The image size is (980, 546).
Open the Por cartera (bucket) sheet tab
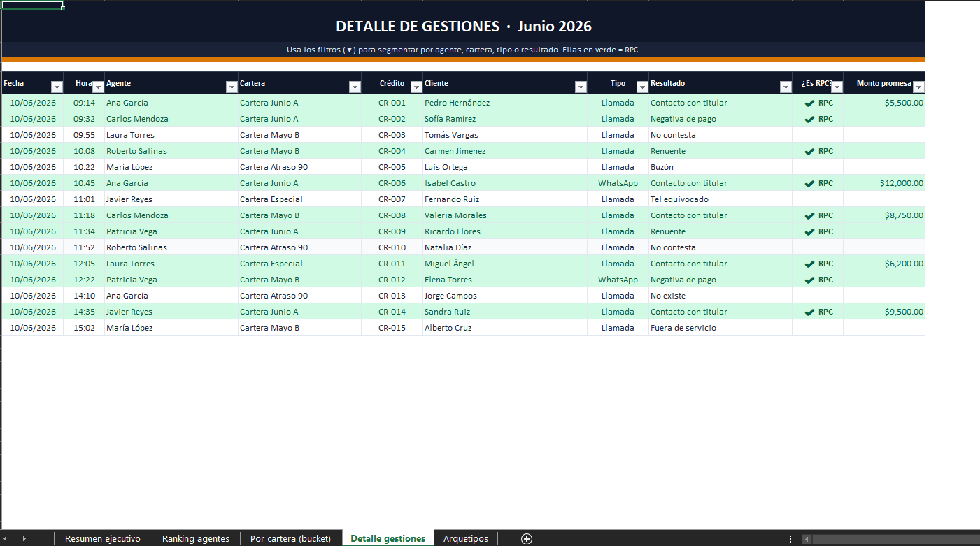click(290, 538)
